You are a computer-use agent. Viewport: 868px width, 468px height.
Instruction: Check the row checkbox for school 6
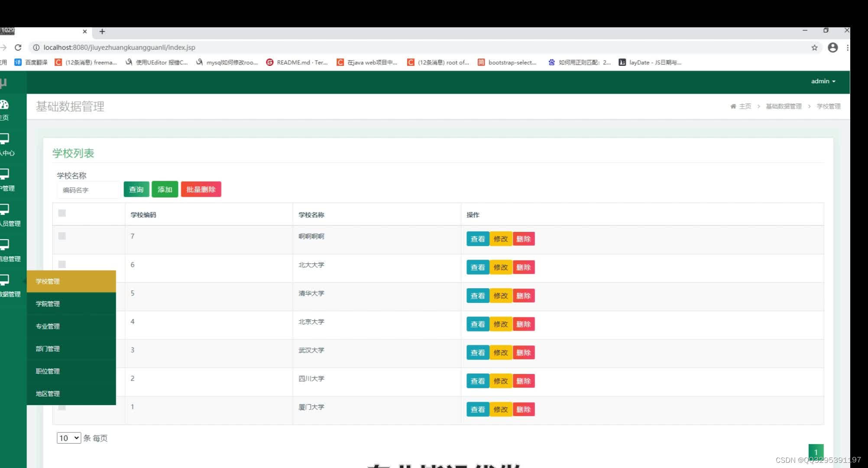point(62,264)
